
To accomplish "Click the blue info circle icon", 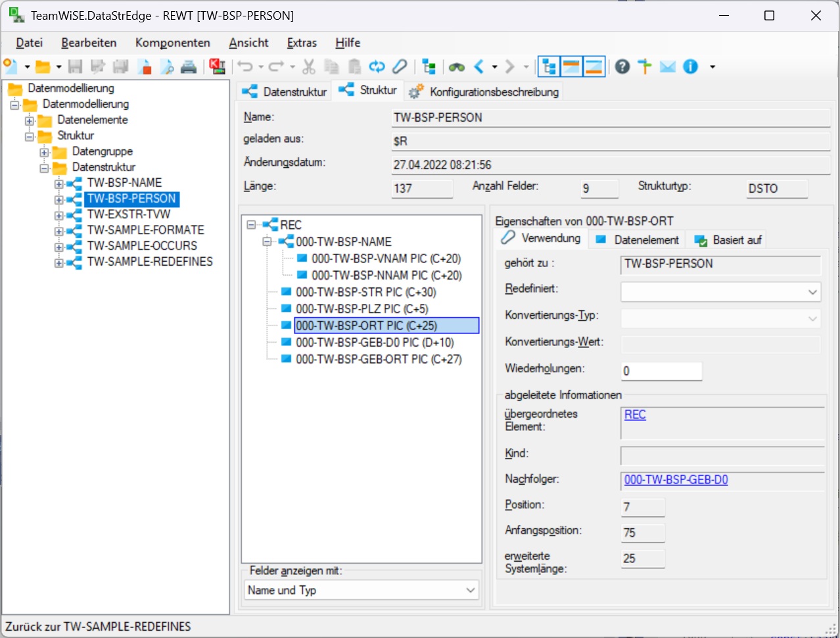I will (x=690, y=66).
